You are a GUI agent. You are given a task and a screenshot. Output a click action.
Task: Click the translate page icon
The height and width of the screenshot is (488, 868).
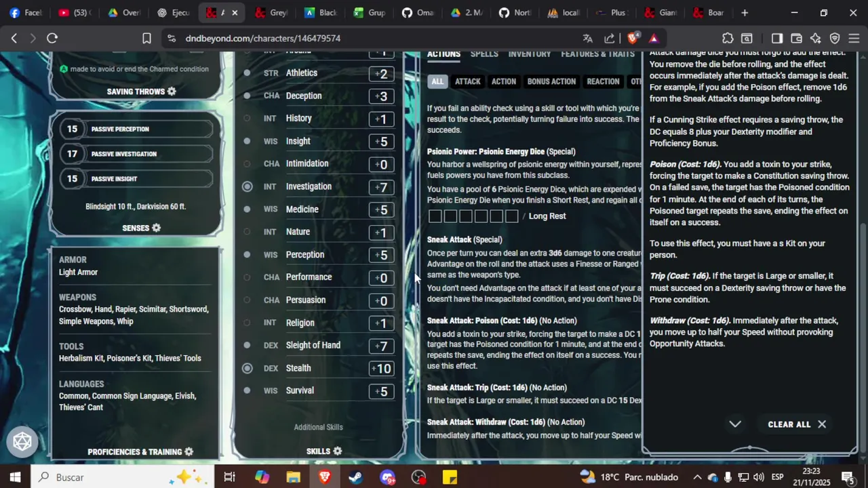pos(587,39)
